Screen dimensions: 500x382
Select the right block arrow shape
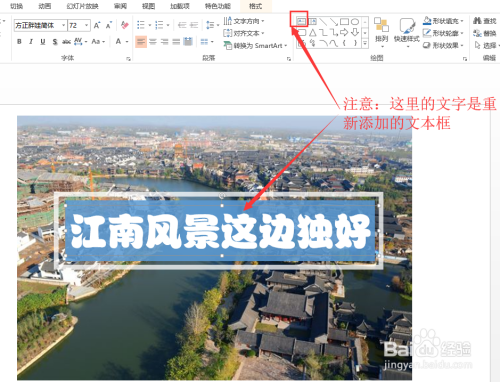pos(344,32)
